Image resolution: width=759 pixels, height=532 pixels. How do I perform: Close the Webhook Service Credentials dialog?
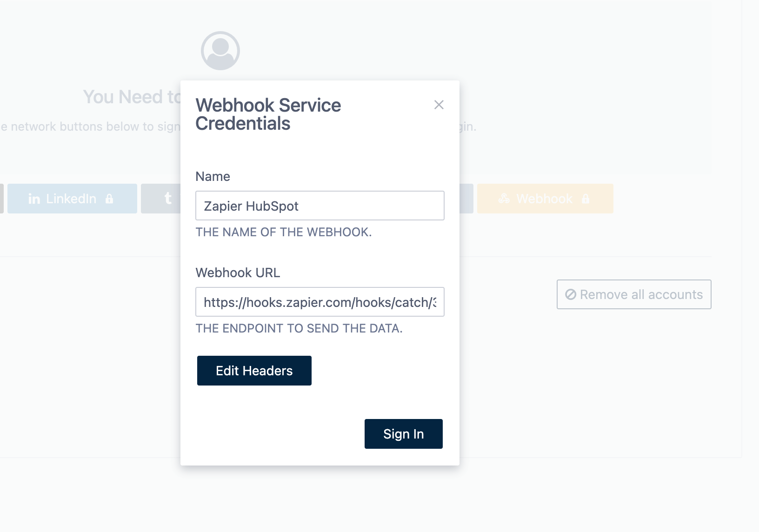click(x=439, y=105)
